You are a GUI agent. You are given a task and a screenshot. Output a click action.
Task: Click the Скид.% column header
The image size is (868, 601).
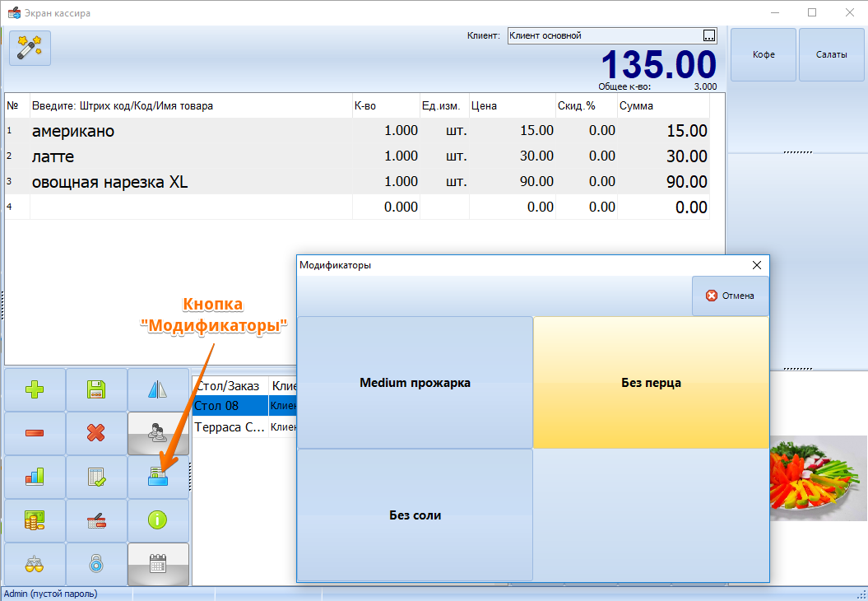(x=587, y=106)
